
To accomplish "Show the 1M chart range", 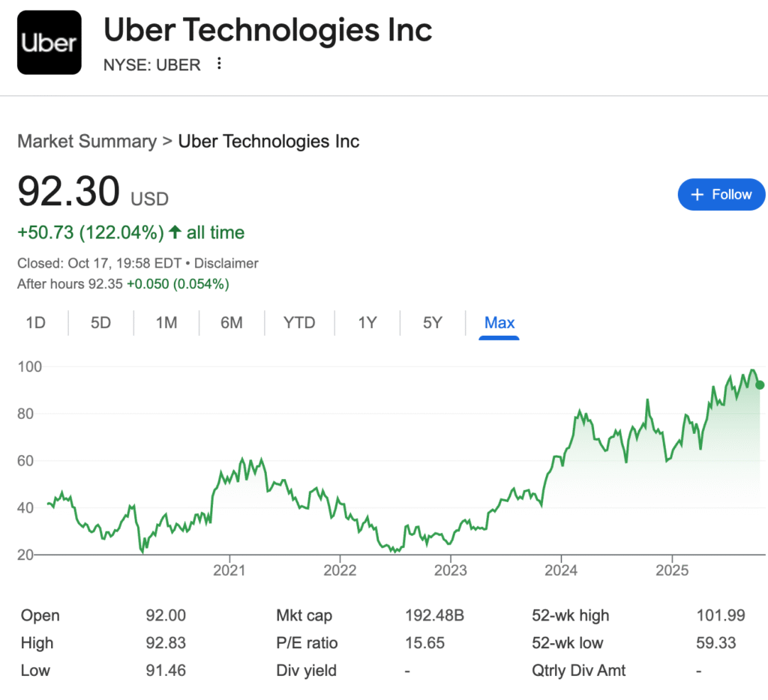I will [166, 323].
